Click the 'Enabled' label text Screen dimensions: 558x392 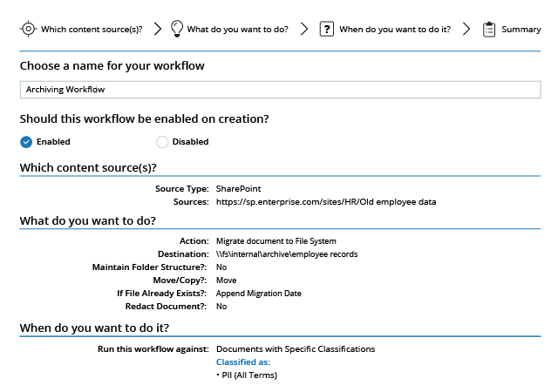(53, 142)
